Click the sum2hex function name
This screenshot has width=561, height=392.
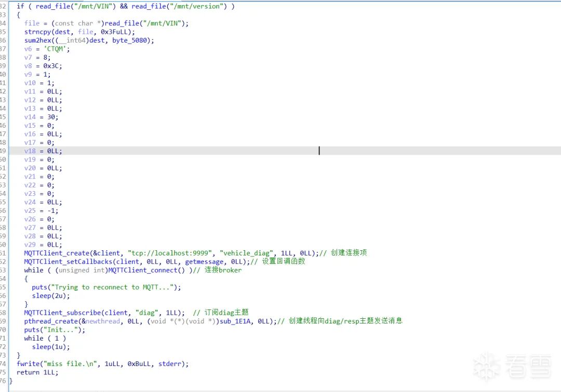[37, 40]
